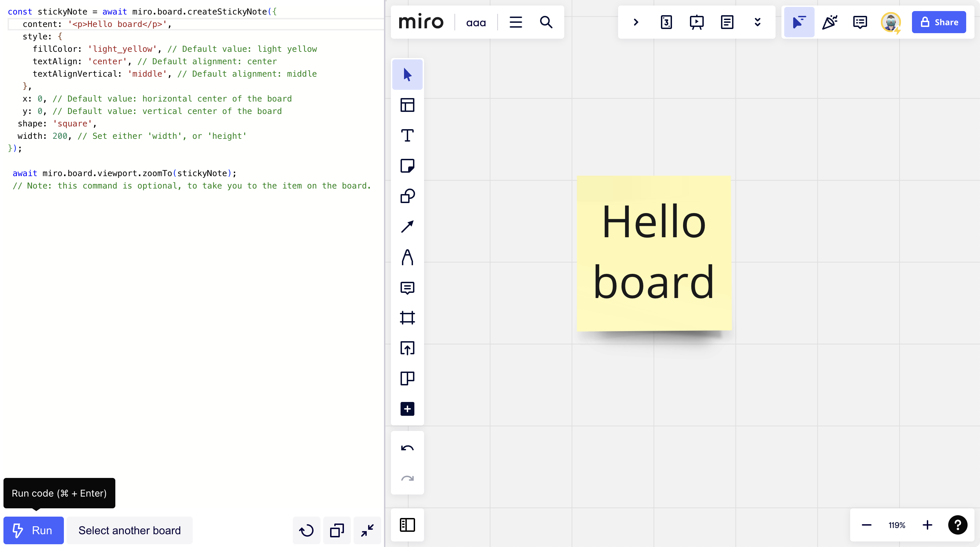This screenshot has width=980, height=547.
Task: Select the Frame tool
Action: click(407, 318)
